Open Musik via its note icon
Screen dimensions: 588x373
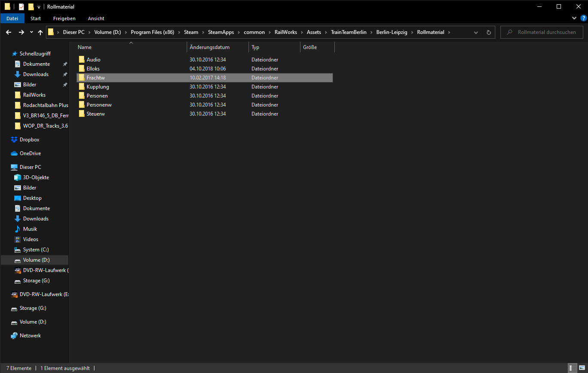click(18, 229)
